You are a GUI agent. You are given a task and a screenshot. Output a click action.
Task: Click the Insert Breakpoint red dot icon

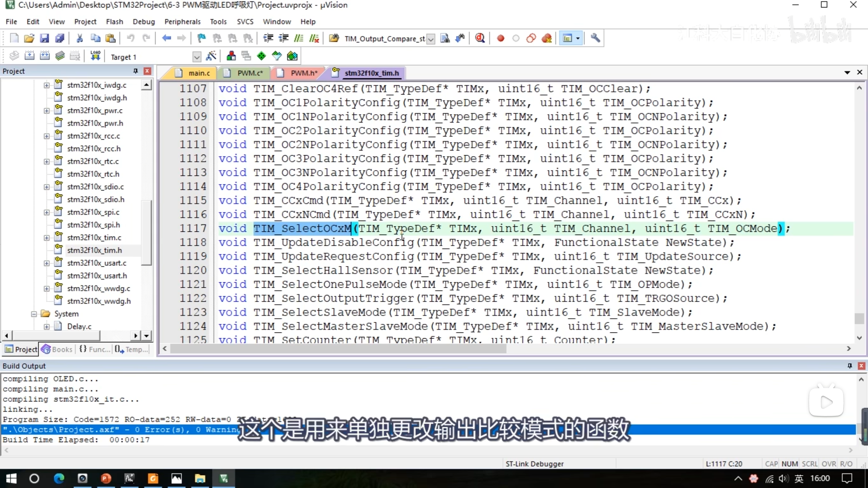pyautogui.click(x=500, y=38)
